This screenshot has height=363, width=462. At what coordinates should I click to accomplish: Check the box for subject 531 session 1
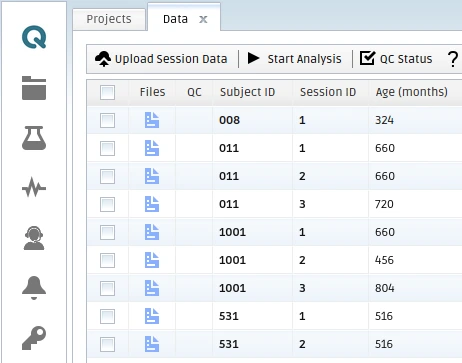tap(107, 316)
